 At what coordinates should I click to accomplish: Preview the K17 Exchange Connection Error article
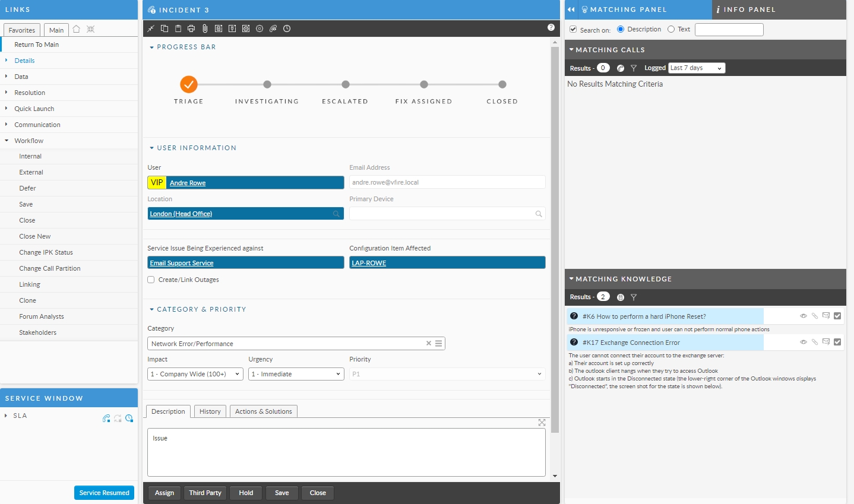(804, 342)
